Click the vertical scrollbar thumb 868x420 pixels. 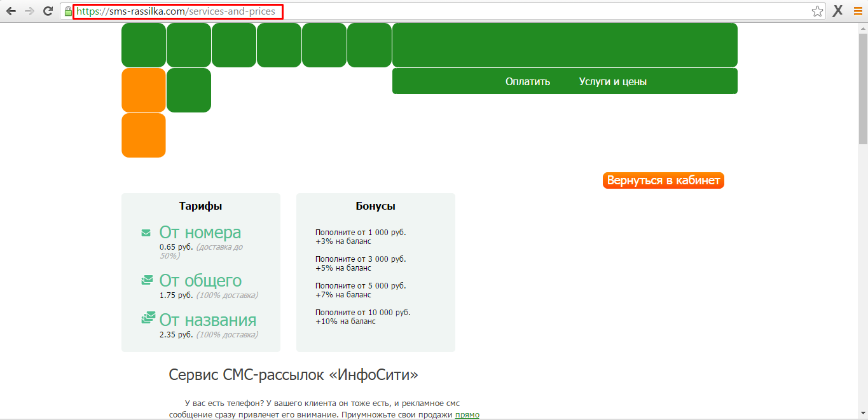[863, 88]
